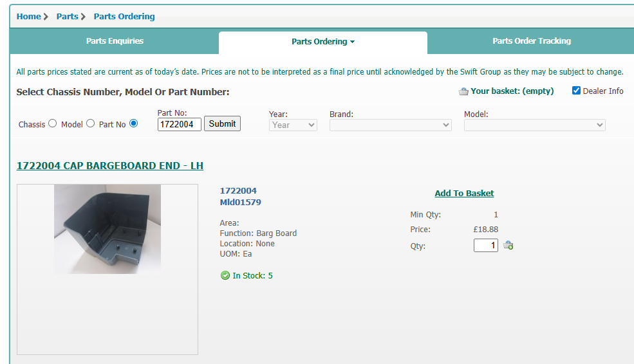Click the Qty quantity field

pos(485,245)
